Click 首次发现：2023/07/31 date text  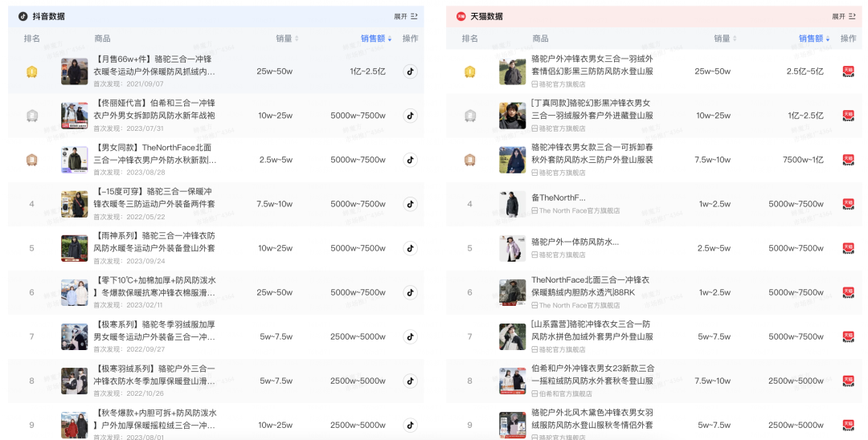(129, 128)
